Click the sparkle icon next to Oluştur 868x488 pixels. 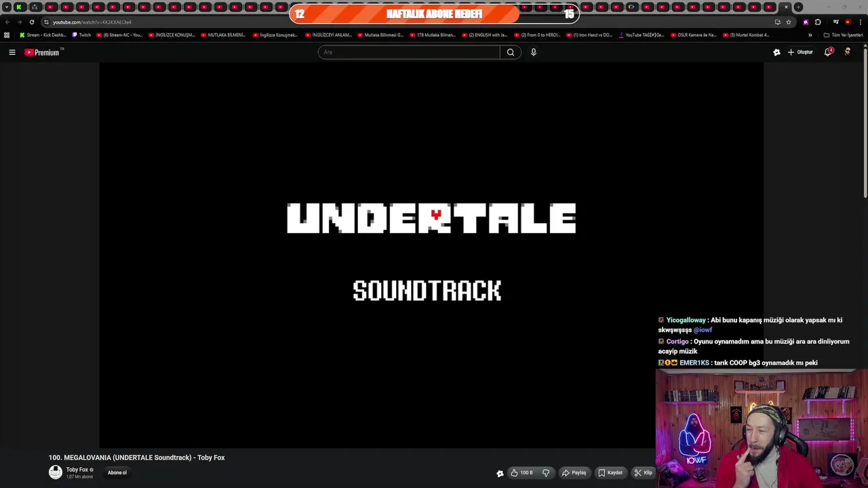pos(776,52)
